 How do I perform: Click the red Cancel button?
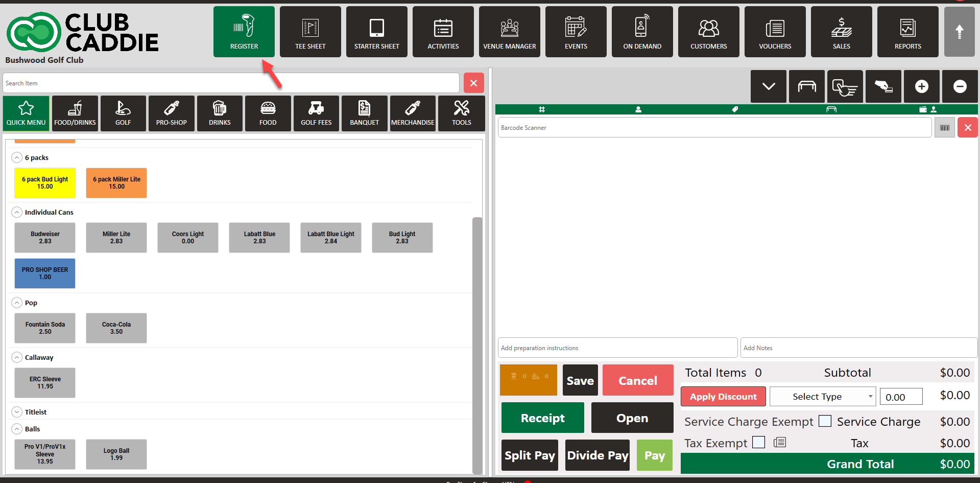(637, 380)
